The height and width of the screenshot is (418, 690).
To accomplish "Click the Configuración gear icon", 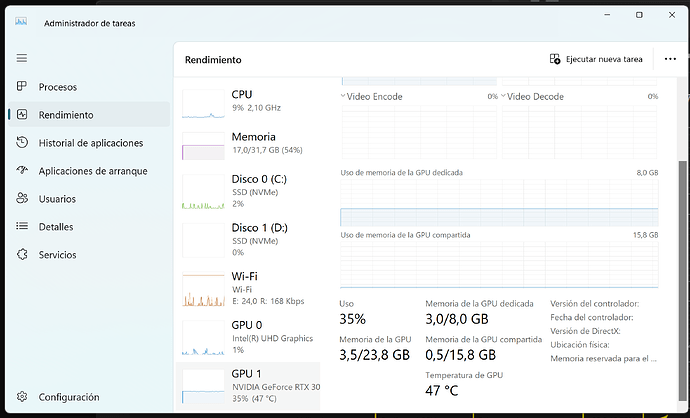I will [x=22, y=397].
